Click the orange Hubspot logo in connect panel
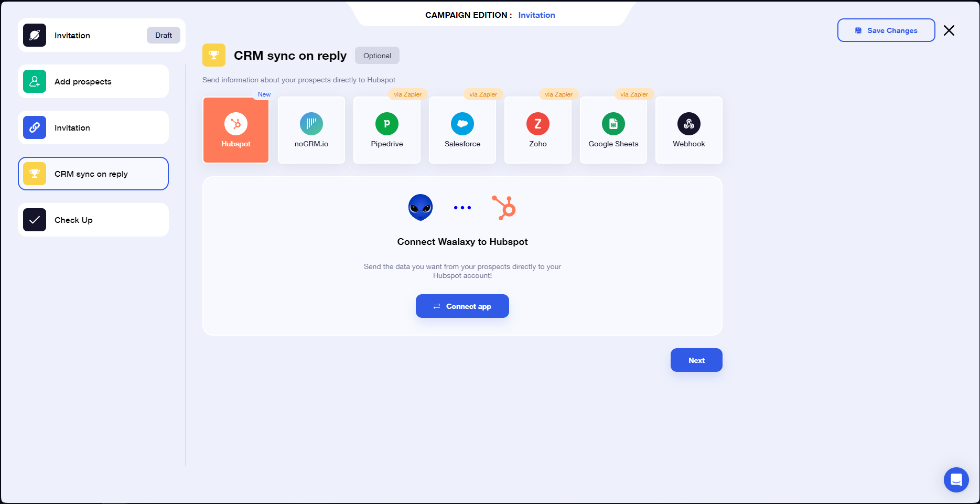The image size is (980, 504). tap(504, 208)
